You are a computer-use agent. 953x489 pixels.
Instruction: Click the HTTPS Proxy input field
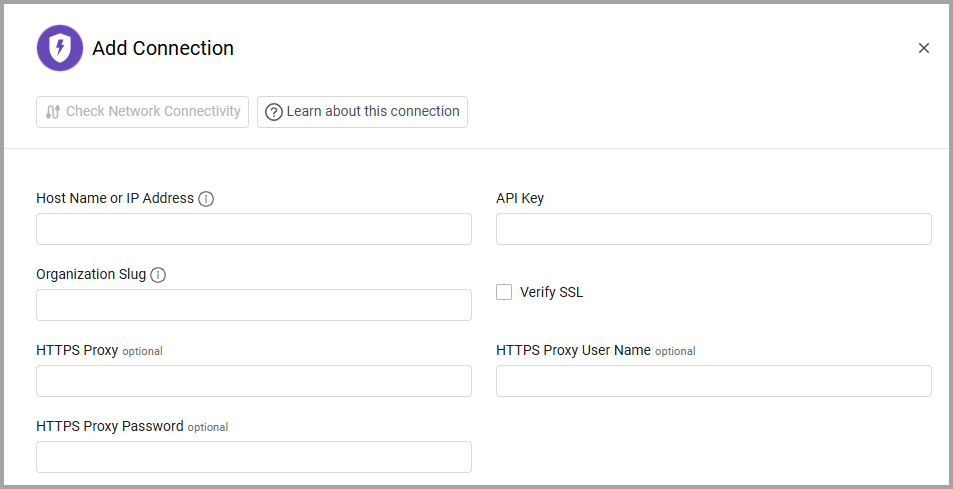[x=253, y=381]
